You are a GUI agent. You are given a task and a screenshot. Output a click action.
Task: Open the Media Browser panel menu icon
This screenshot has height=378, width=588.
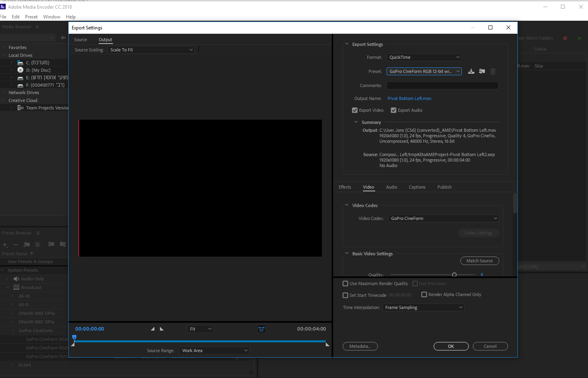37,27
